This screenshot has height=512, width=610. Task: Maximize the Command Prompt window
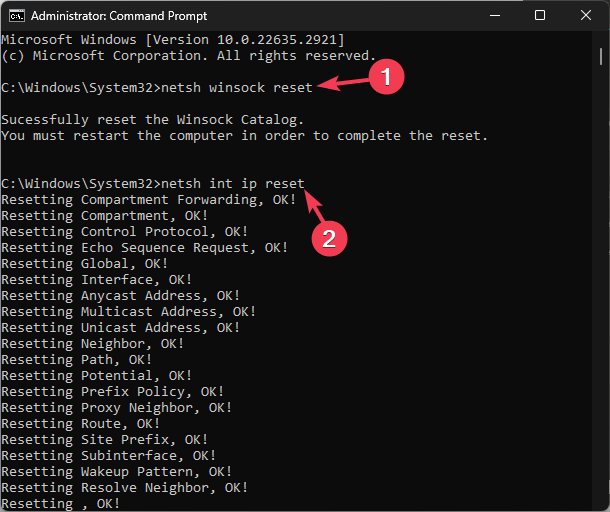pos(540,16)
